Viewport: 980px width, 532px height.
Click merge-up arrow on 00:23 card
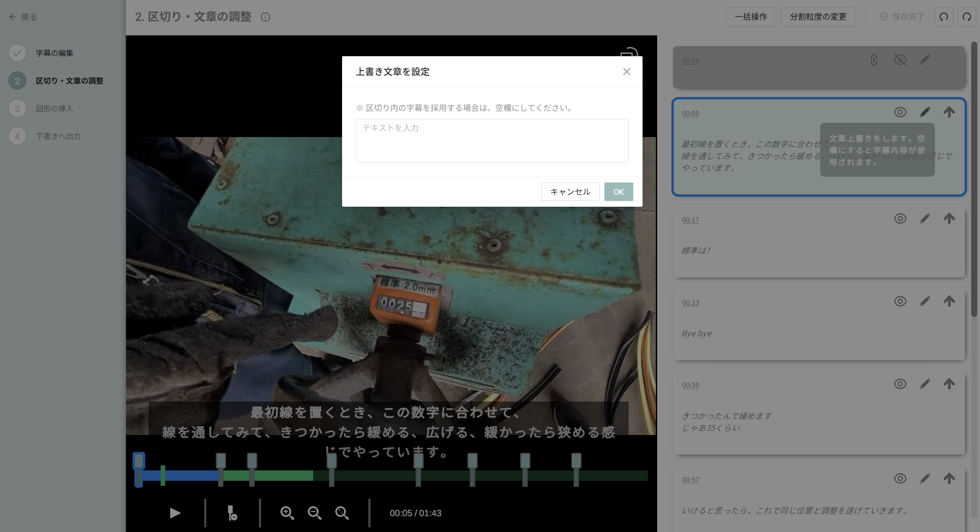click(x=949, y=301)
